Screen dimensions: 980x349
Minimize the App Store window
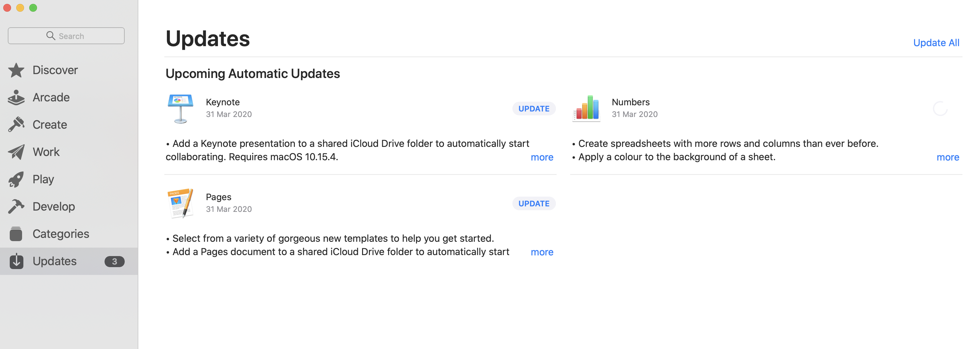pos(20,7)
